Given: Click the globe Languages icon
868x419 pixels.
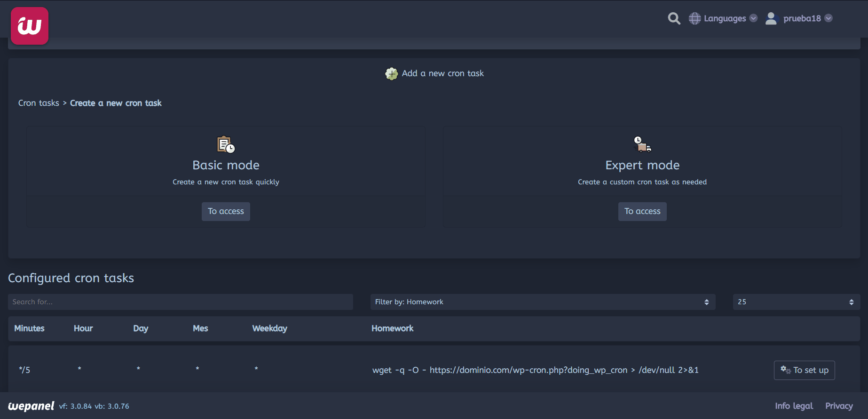Looking at the screenshot, I should [694, 18].
